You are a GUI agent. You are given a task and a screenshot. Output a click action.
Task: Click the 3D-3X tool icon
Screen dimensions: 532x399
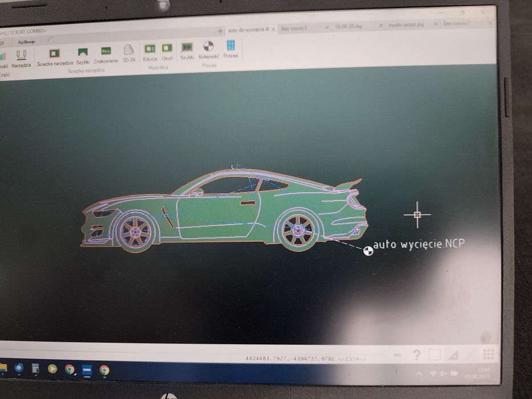click(129, 53)
